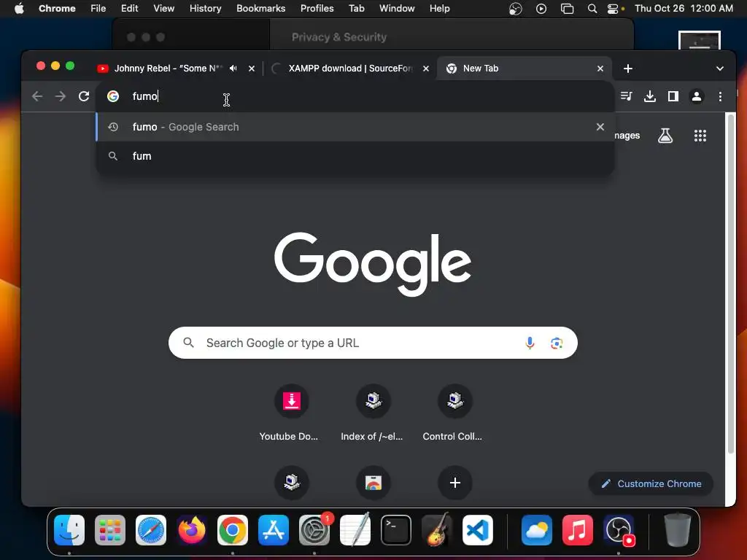Click the Google icon in address bar
The width and height of the screenshot is (747, 560).
[113, 96]
